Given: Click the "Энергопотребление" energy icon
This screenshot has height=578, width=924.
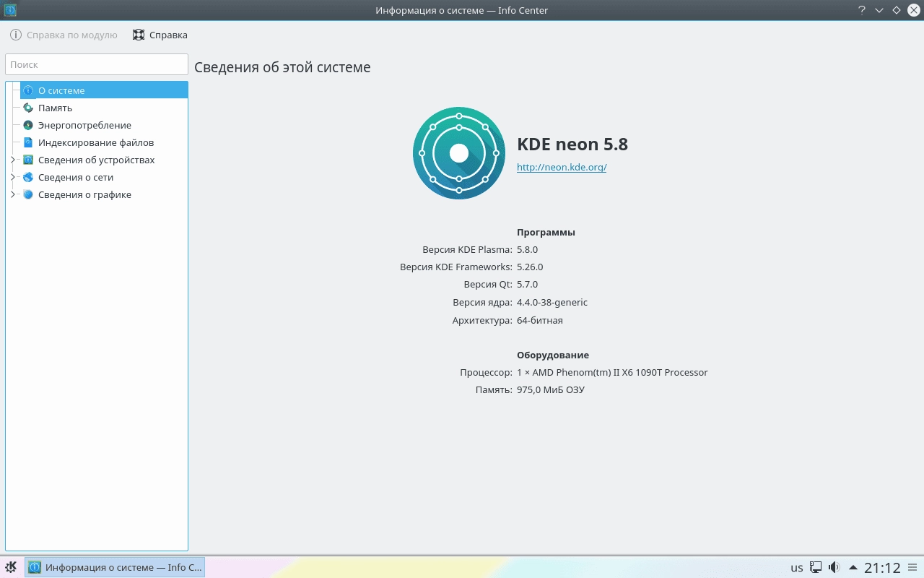Looking at the screenshot, I should point(28,125).
